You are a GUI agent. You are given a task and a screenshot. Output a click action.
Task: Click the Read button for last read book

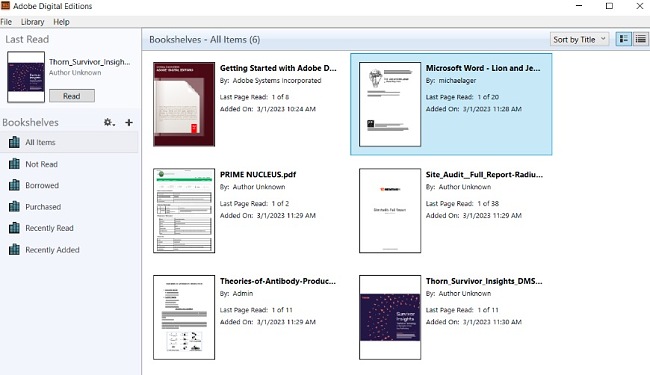point(72,96)
